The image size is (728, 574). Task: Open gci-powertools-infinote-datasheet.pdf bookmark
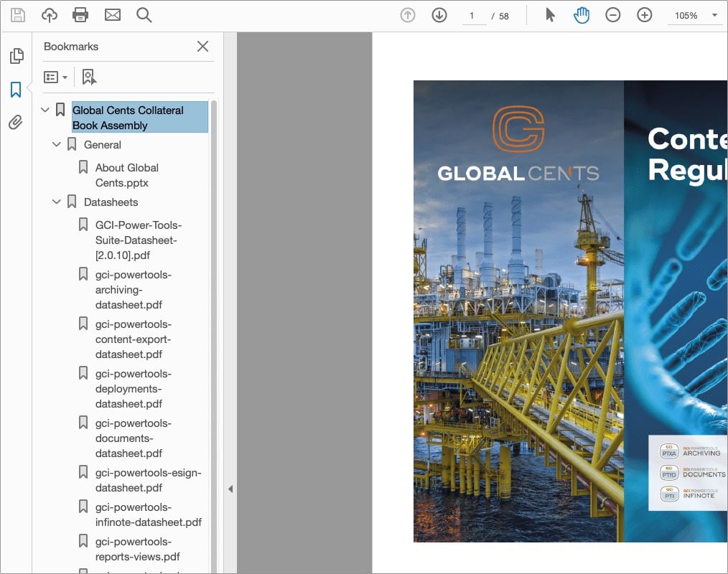point(149,514)
